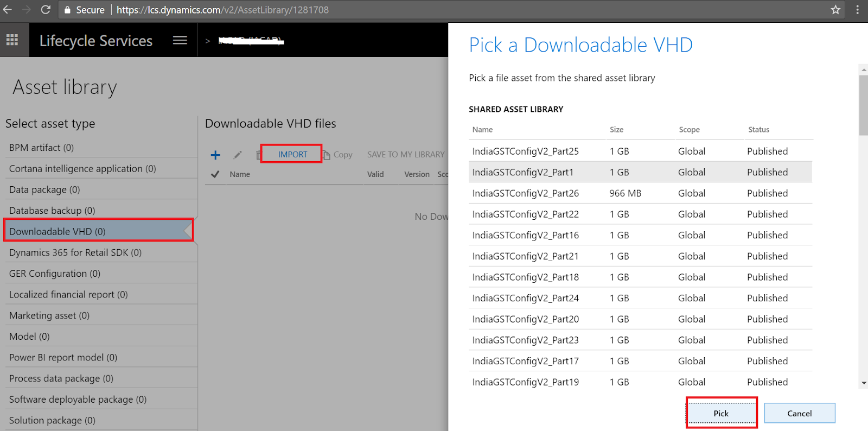The width and height of the screenshot is (868, 431).
Task: Select Model asset type
Action: coord(101,337)
